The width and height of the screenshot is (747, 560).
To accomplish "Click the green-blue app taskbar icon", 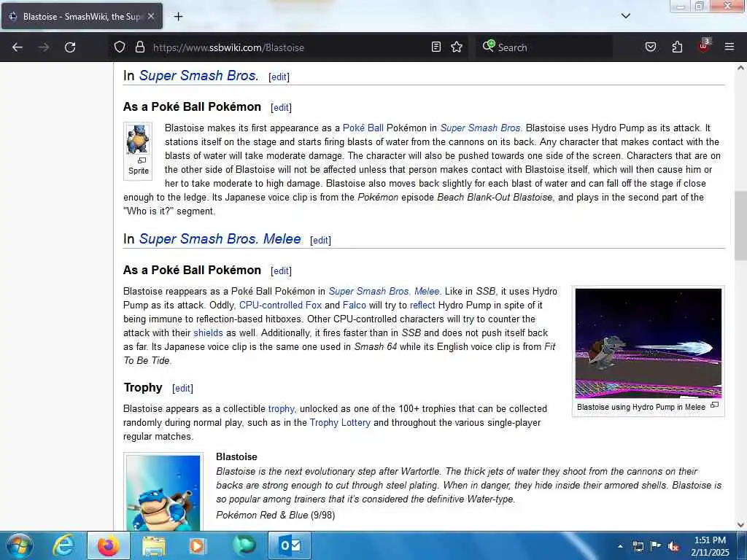I will (244, 545).
